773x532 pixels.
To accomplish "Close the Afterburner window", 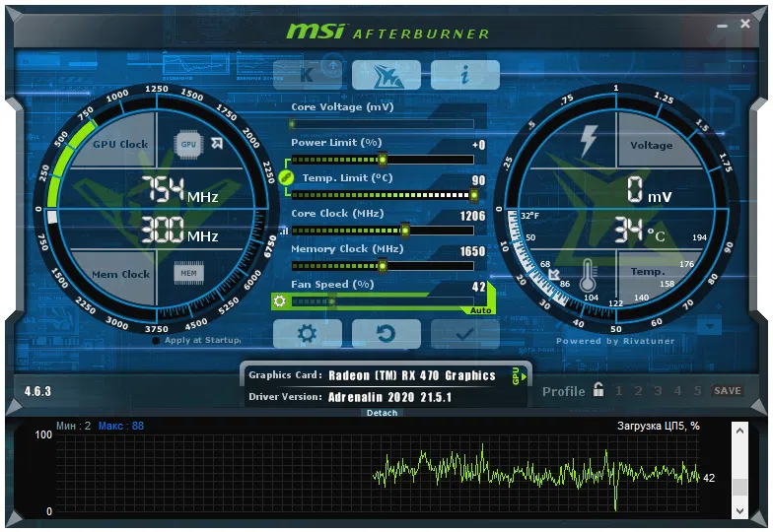I will pyautogui.click(x=745, y=24).
